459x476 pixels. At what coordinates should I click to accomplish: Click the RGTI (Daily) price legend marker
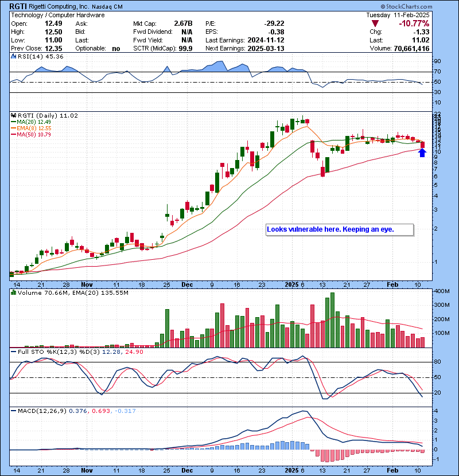[x=13, y=115]
